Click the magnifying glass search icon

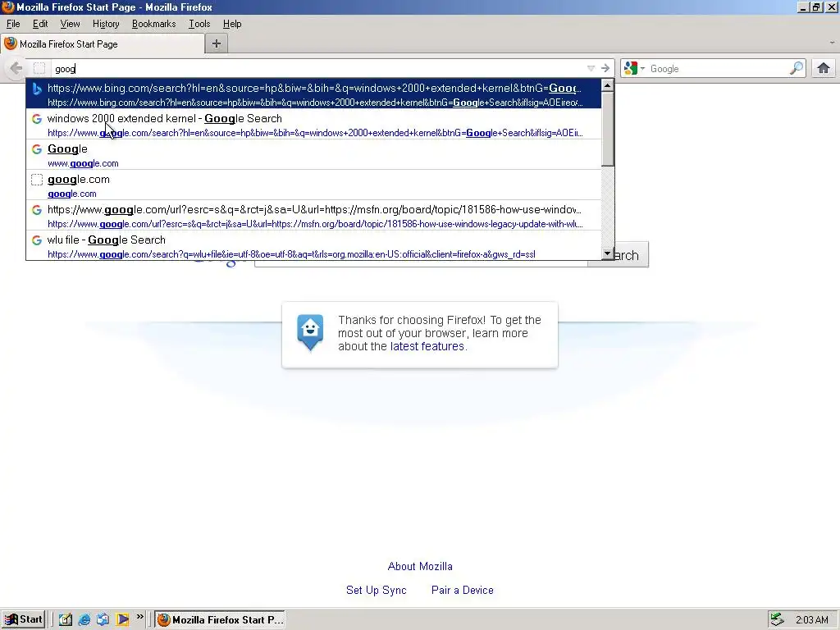(x=797, y=69)
